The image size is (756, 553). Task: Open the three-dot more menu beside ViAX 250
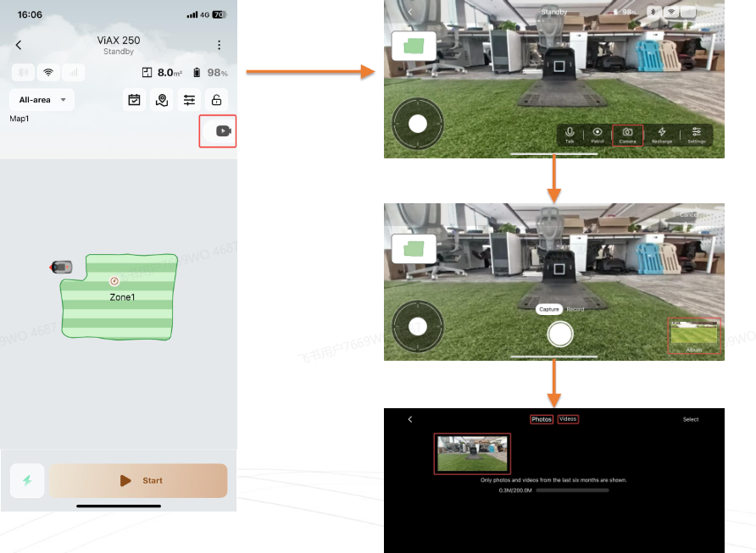tap(219, 45)
